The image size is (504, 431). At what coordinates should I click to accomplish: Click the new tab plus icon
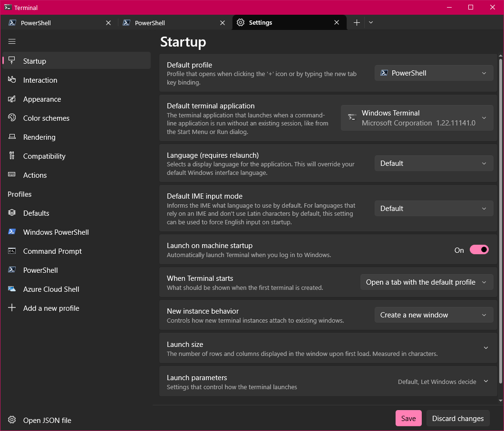pyautogui.click(x=357, y=22)
